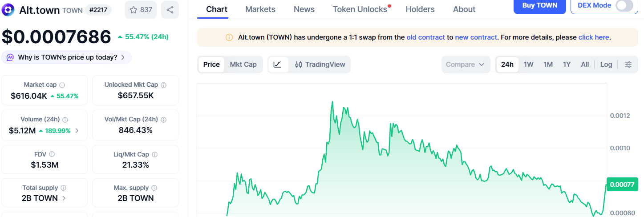The width and height of the screenshot is (644, 217).
Task: Select the line chart icon
Action: 277,64
